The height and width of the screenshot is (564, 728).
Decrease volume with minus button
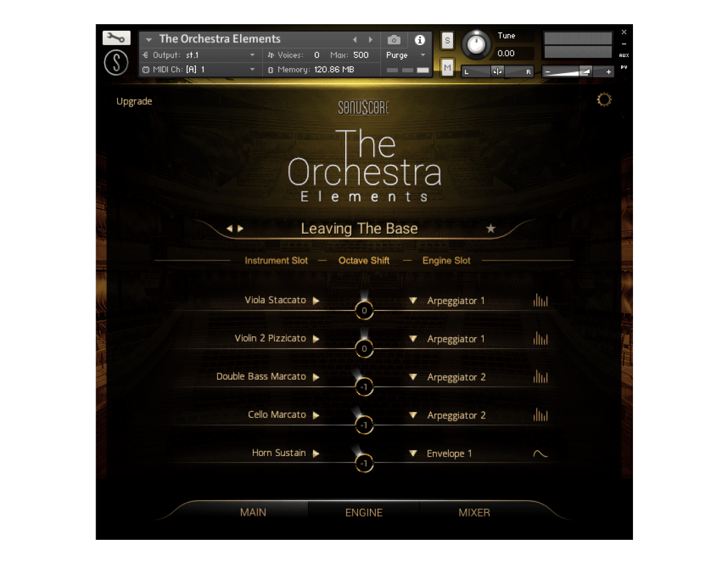click(x=548, y=72)
